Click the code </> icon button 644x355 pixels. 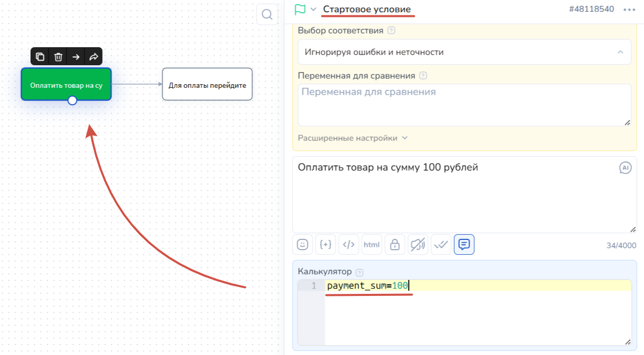point(348,245)
